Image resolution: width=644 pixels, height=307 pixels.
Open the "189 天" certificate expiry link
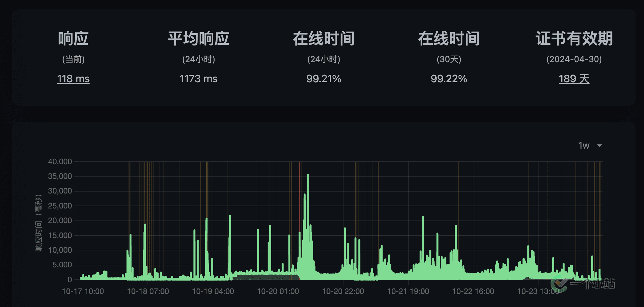[574, 79]
